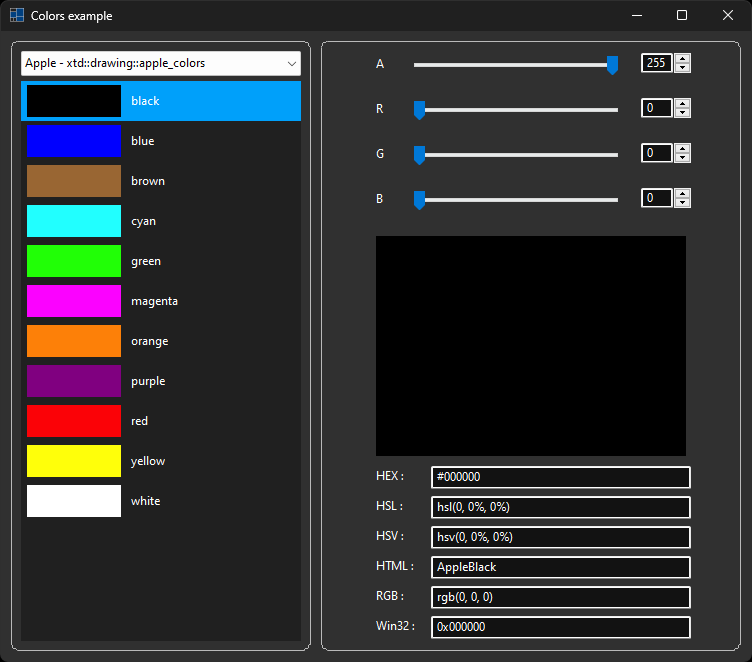
Task: Pick the white color swatch
Action: coord(74,501)
